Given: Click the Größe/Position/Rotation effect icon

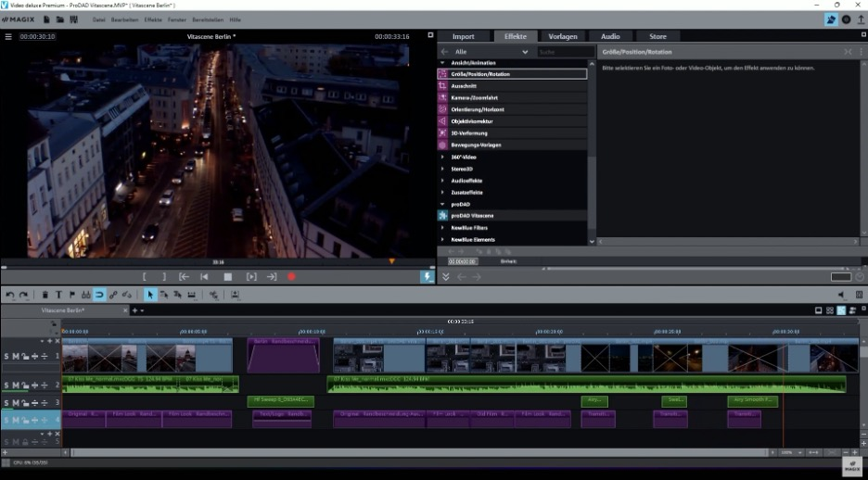Looking at the screenshot, I should (442, 74).
